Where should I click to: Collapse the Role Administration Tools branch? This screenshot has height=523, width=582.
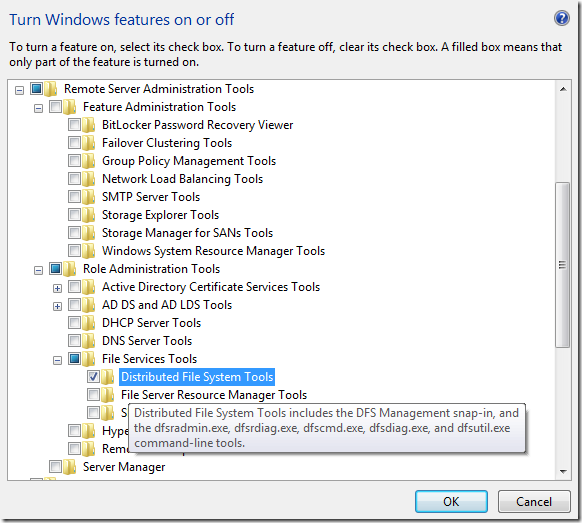(38, 270)
